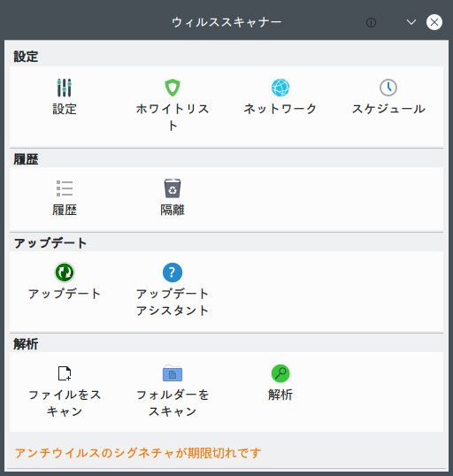Open the 履歴 list icon
The height and width of the screenshot is (476, 453).
(65, 188)
